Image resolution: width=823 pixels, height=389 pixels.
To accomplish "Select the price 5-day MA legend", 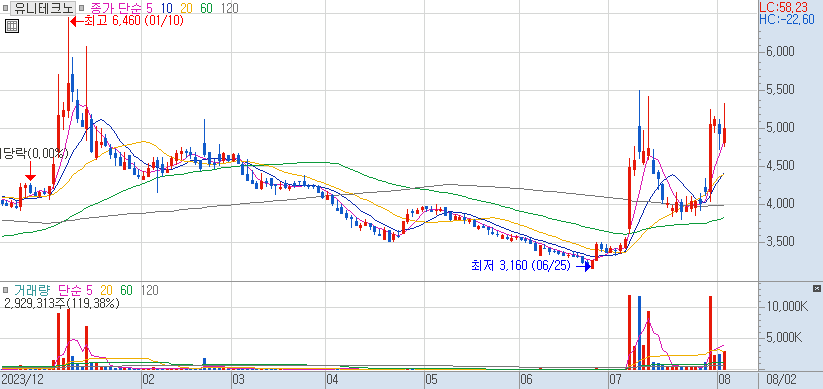I will click(x=150, y=8).
